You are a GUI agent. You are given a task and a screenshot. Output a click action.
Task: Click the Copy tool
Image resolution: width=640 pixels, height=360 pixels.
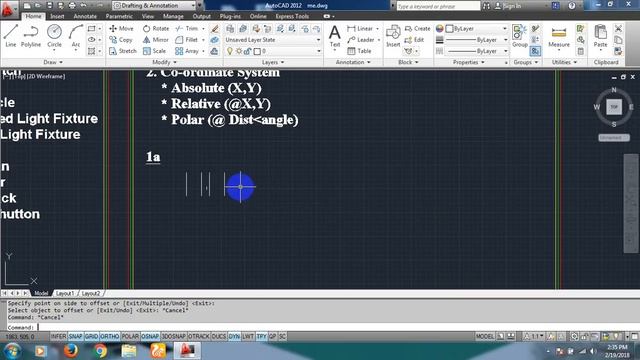[121, 40]
